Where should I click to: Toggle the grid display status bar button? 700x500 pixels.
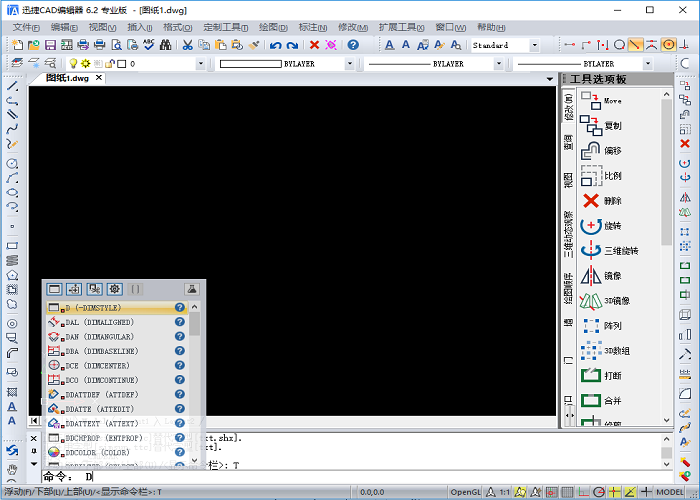[x=567, y=492]
